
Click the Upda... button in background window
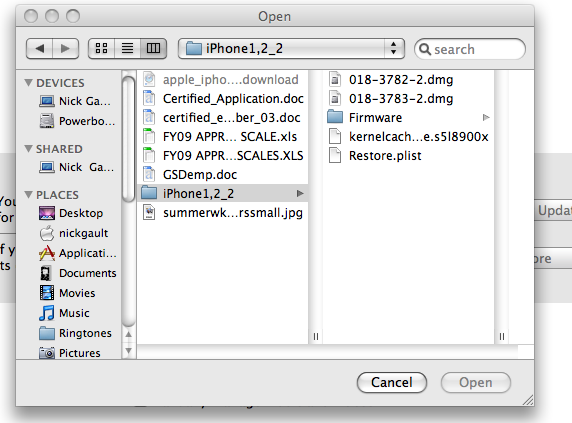click(554, 210)
